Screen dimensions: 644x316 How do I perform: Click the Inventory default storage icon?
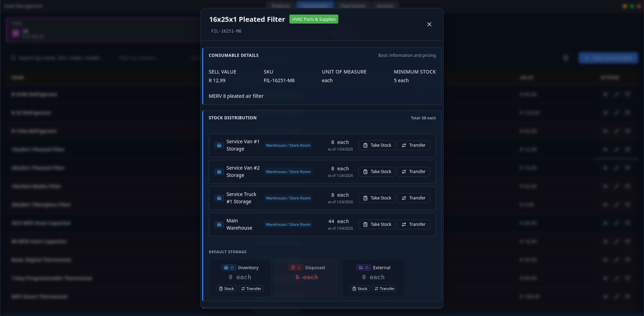click(226, 268)
